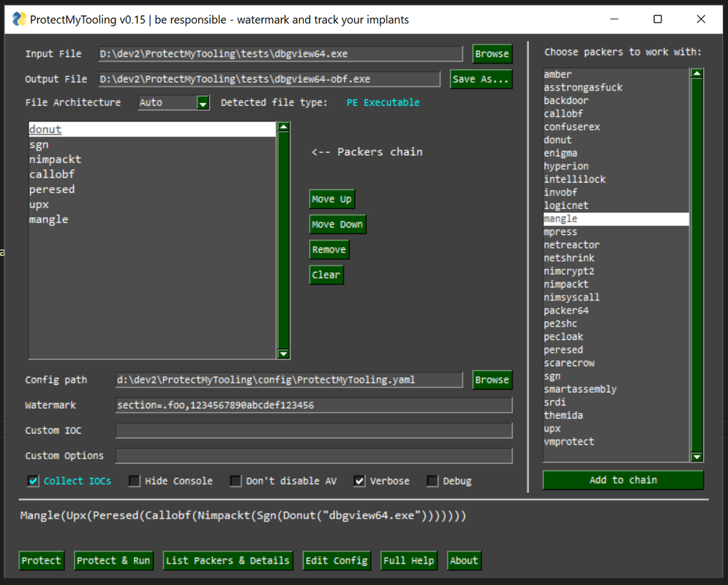Click the green packers list scrollbar track
The width and height of the screenshot is (728, 585).
[697, 265]
